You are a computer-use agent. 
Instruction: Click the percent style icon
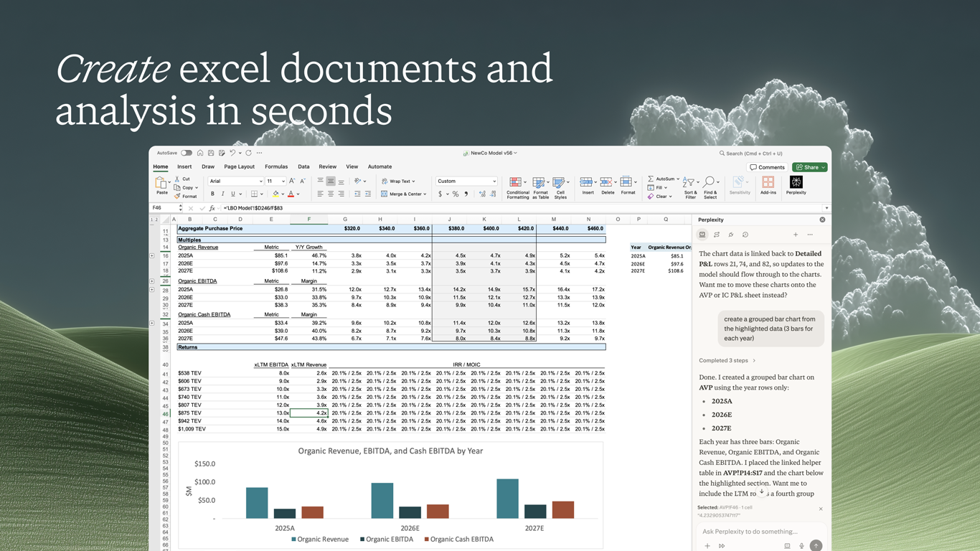(x=455, y=194)
